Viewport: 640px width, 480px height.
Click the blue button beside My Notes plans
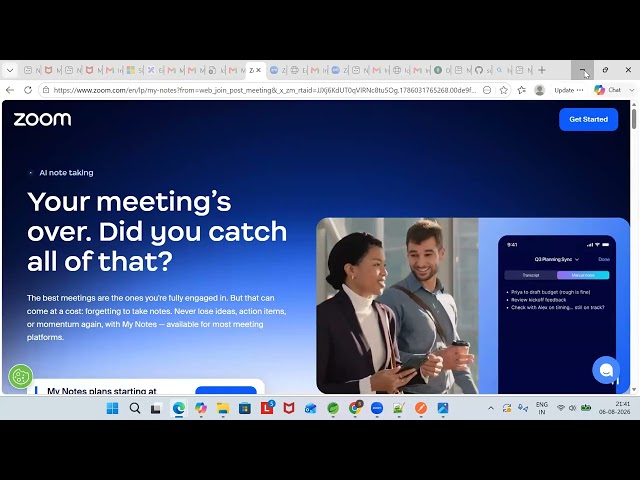[x=226, y=390]
